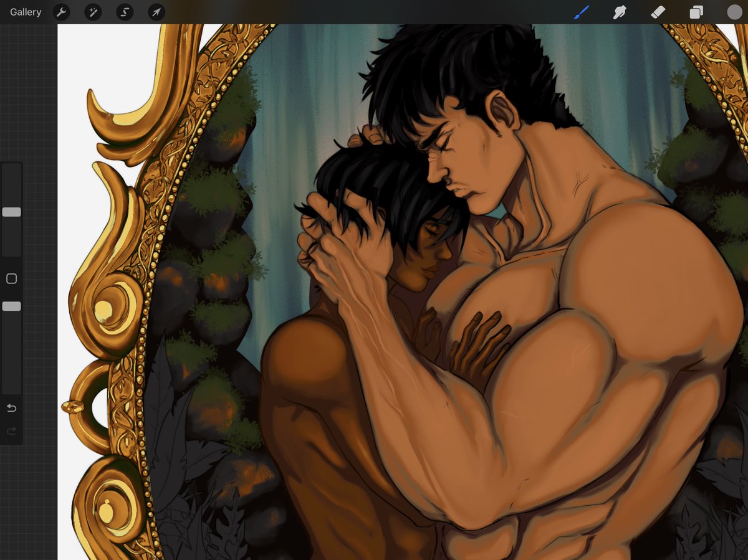Open the Adjustments magic wand menu

[93, 12]
